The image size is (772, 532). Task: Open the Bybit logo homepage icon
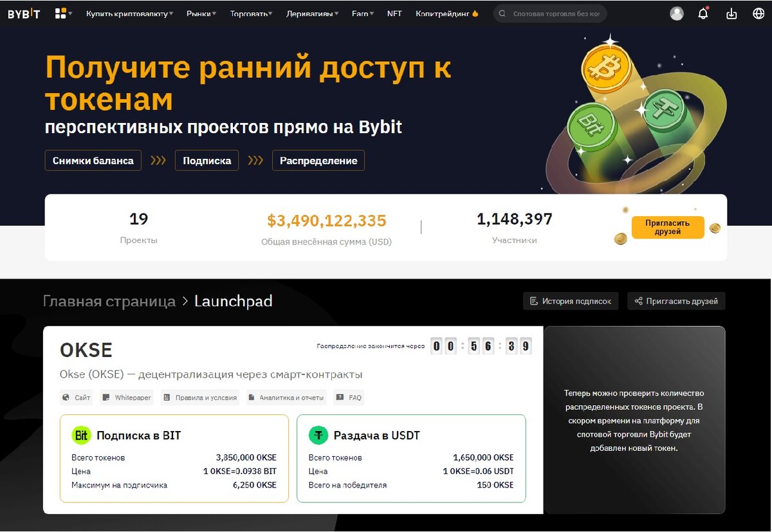click(x=24, y=13)
